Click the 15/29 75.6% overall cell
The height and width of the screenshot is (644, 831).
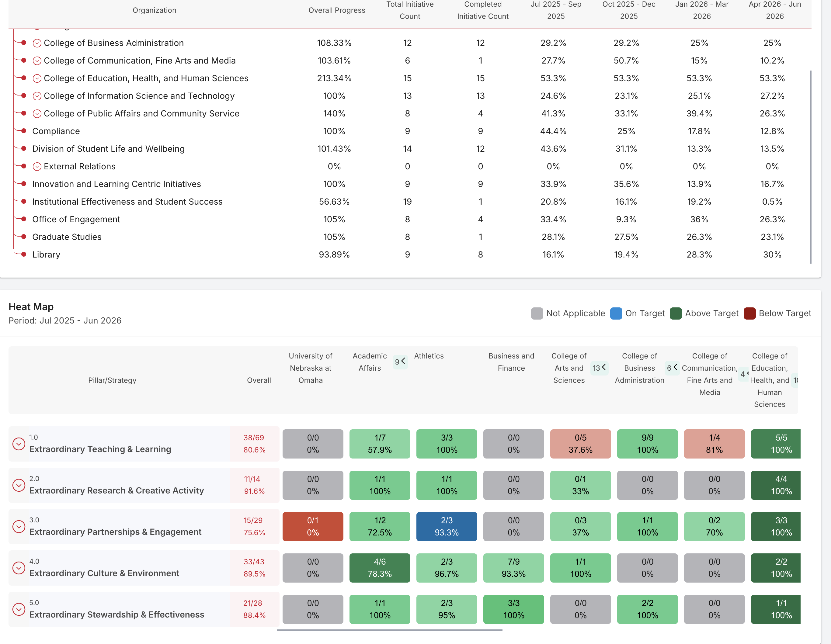click(x=254, y=526)
